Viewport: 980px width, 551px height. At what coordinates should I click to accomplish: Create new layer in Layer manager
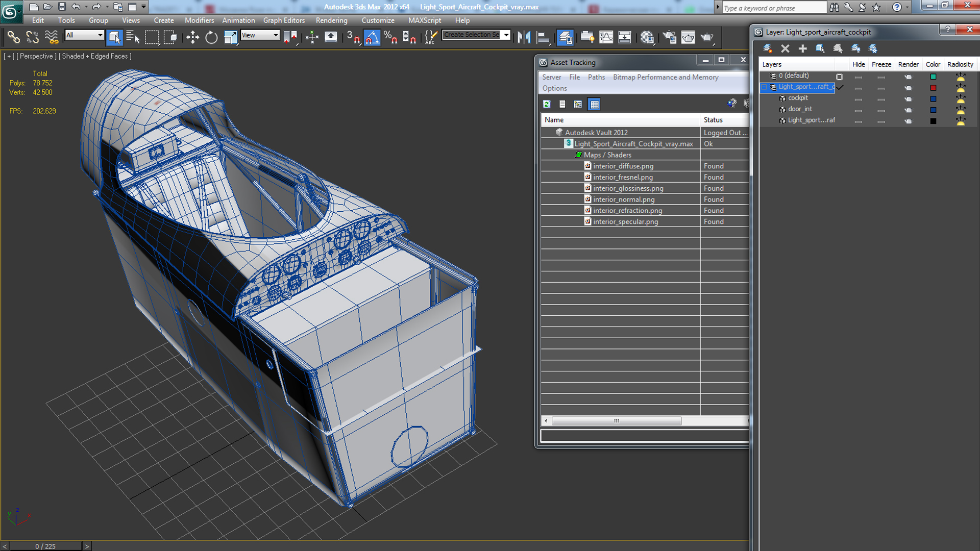tap(767, 48)
